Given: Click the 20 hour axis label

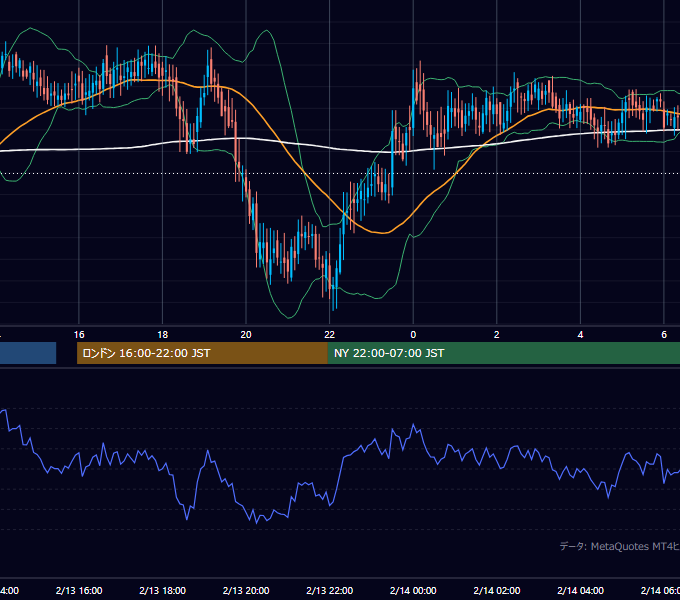Looking at the screenshot, I should [x=246, y=335].
